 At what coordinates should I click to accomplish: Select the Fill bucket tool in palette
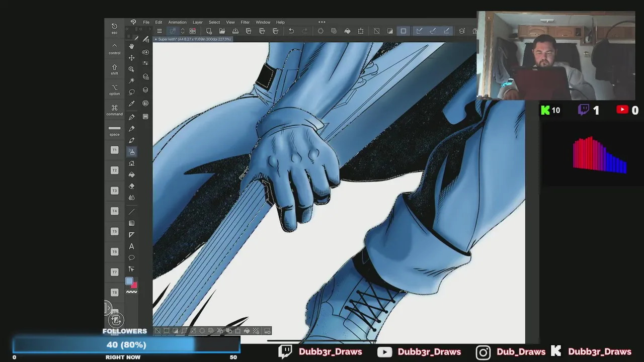(x=131, y=174)
